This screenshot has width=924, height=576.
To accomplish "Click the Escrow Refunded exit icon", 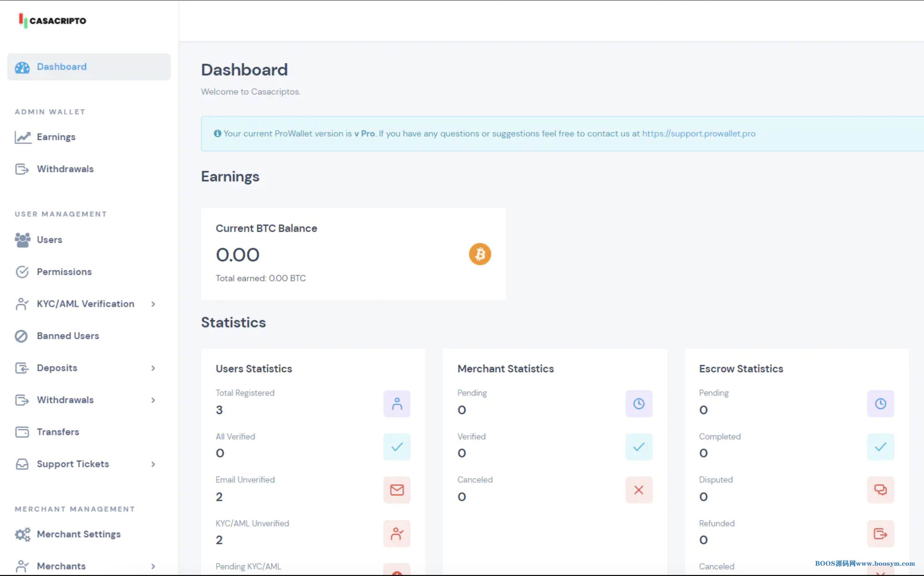I will (x=881, y=534).
